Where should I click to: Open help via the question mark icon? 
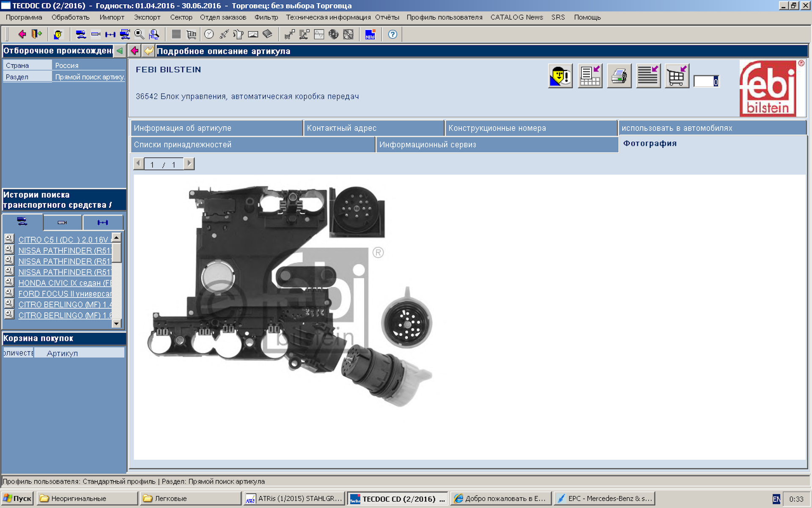(392, 34)
